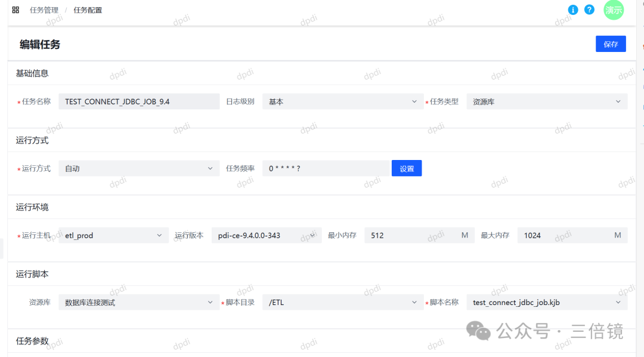This screenshot has width=644, height=357.
Task: Open the 脚本名称 dropdown test_connect_jdbc_job.kjb
Action: pos(547,302)
